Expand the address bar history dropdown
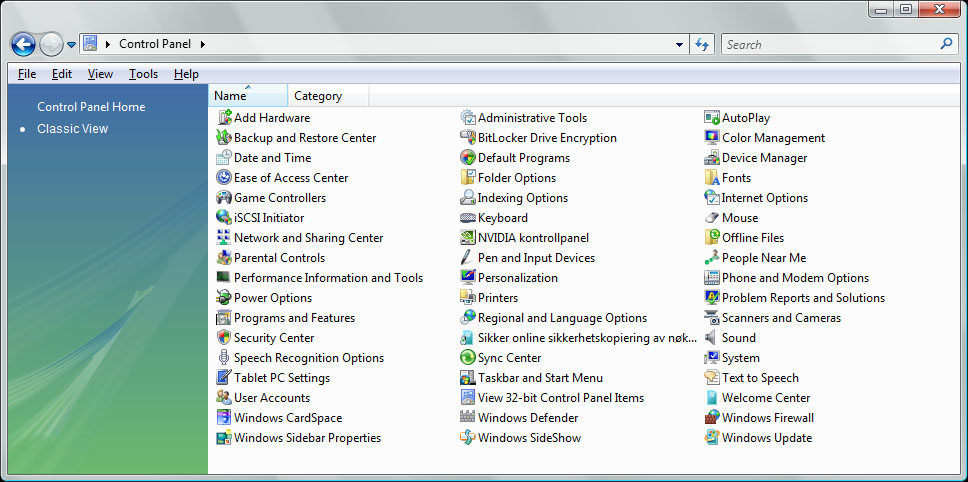The image size is (968, 482). coord(680,44)
